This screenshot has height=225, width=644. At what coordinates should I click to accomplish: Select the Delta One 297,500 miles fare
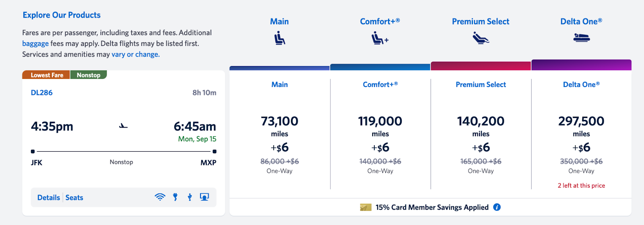click(x=581, y=121)
